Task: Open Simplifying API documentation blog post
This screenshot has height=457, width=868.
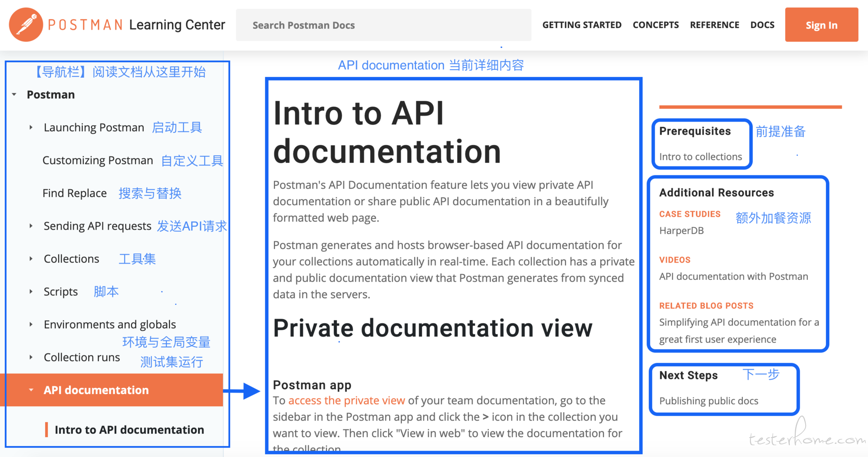Action: point(739,330)
